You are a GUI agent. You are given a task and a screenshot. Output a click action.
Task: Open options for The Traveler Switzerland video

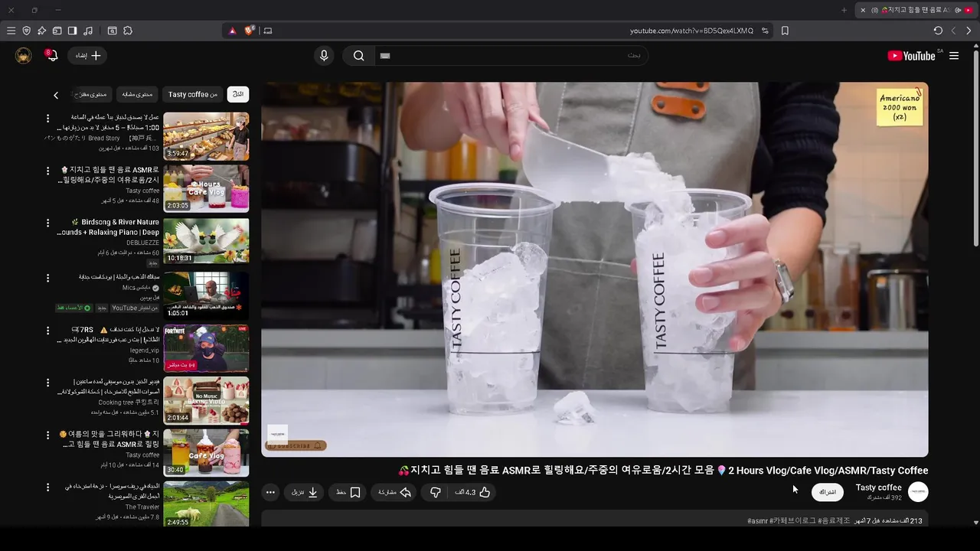click(x=47, y=487)
